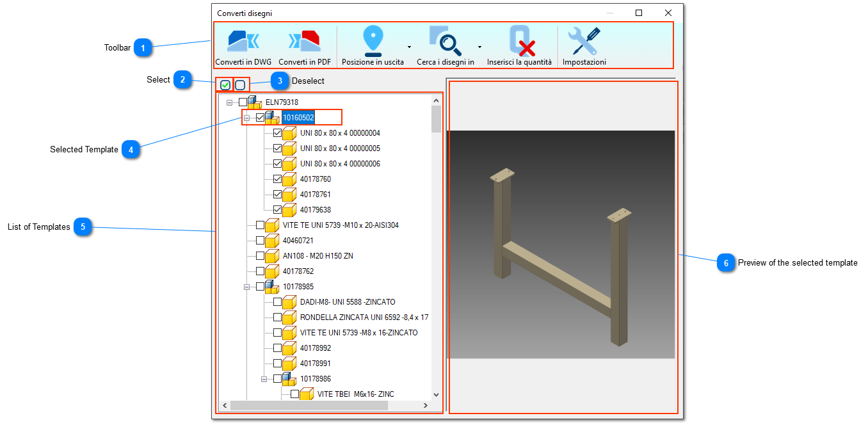The width and height of the screenshot is (868, 425).
Task: Click the part icon of 40179638
Action: click(x=289, y=210)
